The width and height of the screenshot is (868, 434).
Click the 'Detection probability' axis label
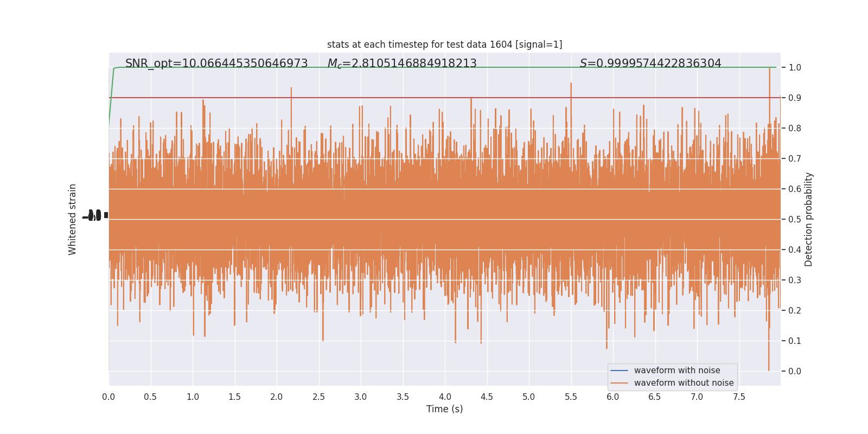click(x=809, y=219)
